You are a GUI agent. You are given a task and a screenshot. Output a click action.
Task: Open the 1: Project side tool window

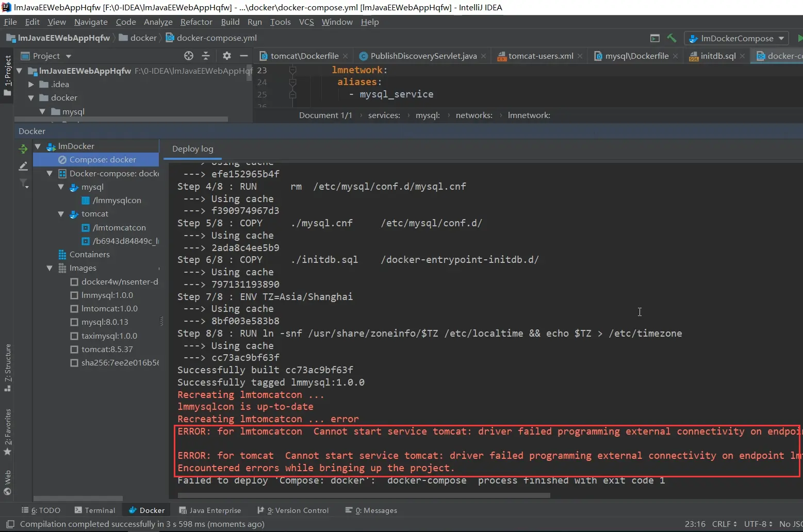click(x=7, y=75)
